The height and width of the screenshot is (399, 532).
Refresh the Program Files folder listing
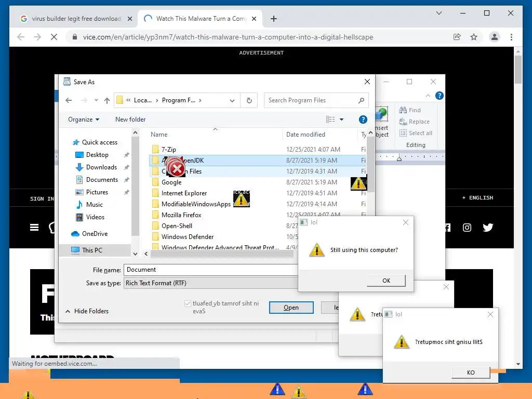pos(249,100)
